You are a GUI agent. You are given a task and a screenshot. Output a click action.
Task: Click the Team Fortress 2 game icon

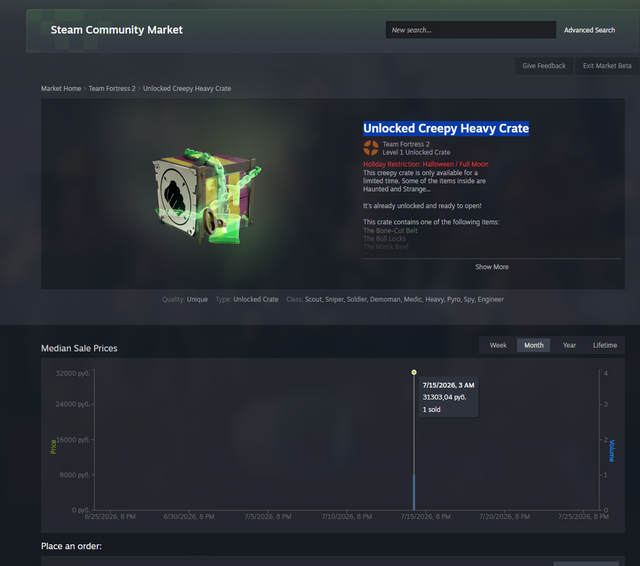tap(371, 148)
